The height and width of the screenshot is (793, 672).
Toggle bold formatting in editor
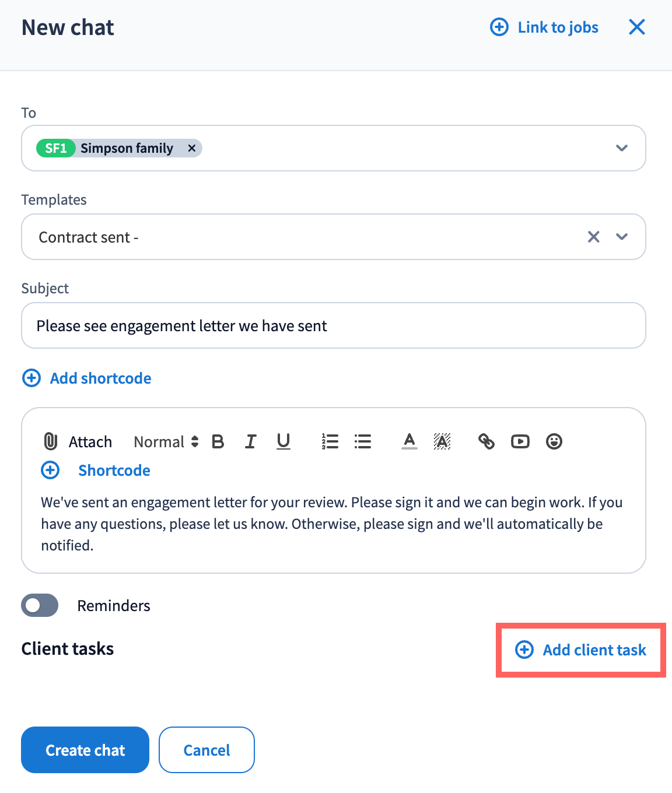click(218, 441)
